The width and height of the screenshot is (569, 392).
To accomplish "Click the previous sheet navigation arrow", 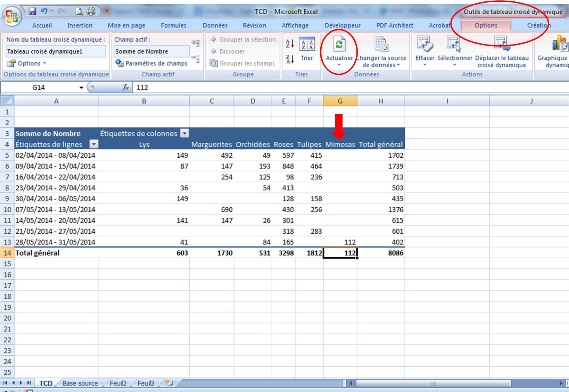I will point(14,383).
